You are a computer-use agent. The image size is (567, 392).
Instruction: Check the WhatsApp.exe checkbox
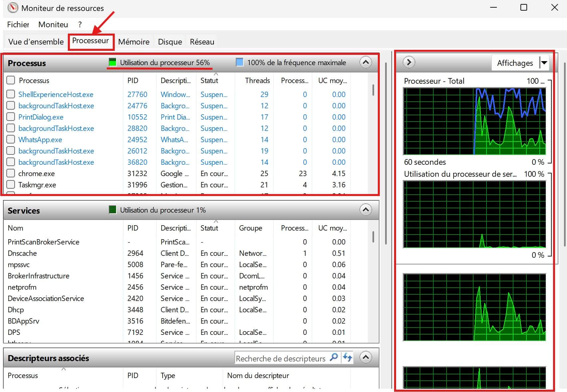point(11,139)
